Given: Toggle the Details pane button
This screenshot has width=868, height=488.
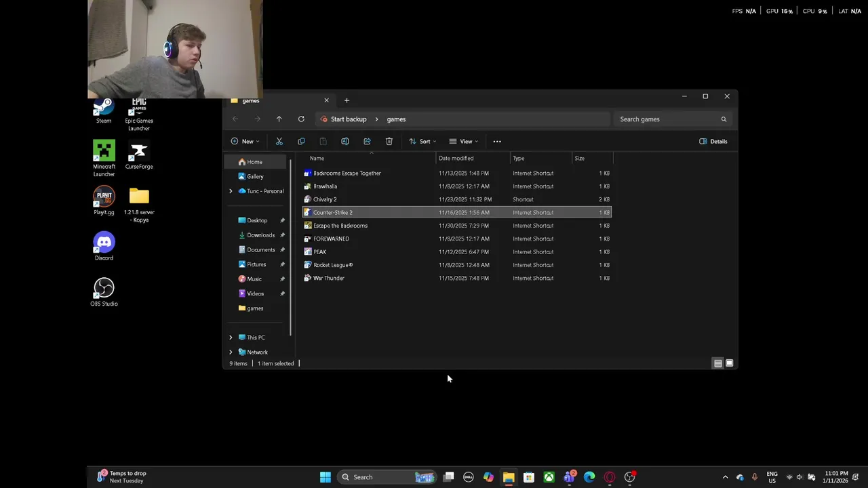Looking at the screenshot, I should [713, 141].
